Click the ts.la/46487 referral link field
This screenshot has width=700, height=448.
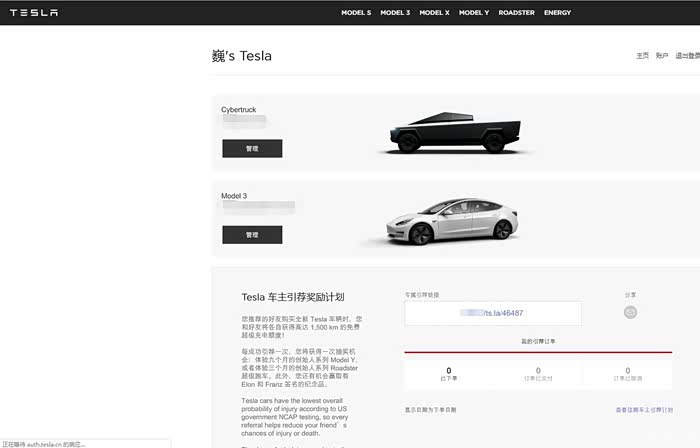tap(493, 313)
